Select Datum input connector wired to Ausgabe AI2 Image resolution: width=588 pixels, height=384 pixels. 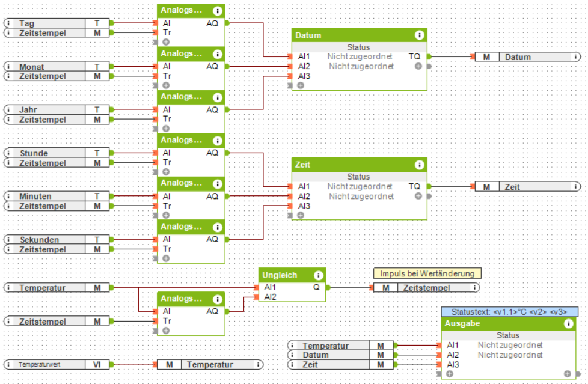340,355
